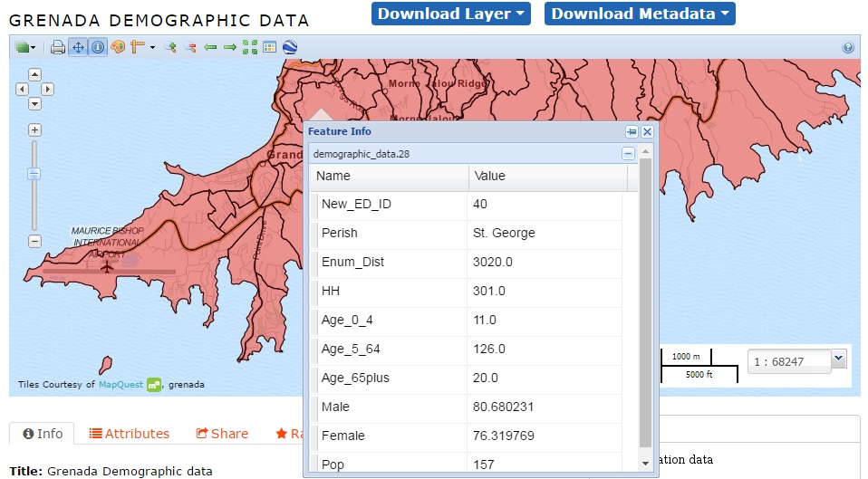Open the Download Layer dropdown
Image resolution: width=868 pixels, height=479 pixels.
[450, 14]
